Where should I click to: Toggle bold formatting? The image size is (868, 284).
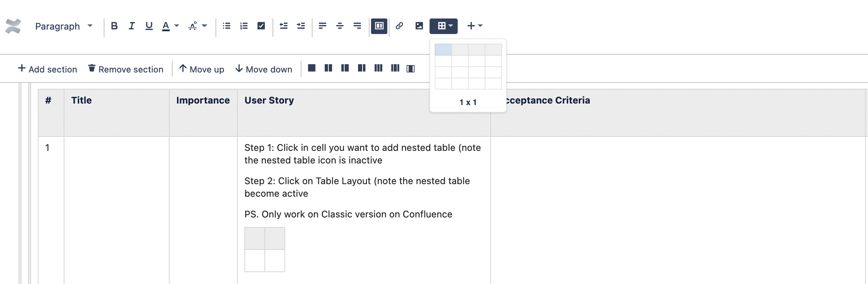[114, 26]
